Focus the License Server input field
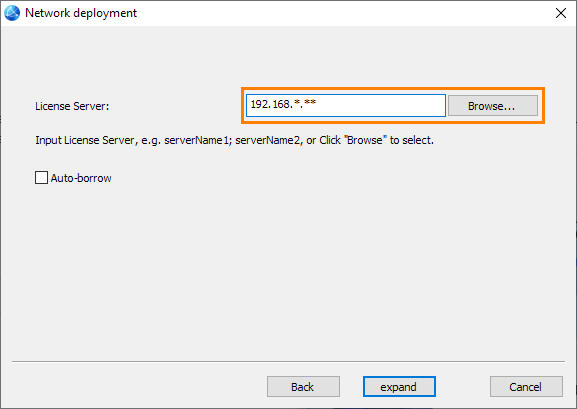Image resolution: width=577 pixels, height=409 pixels. coord(346,106)
